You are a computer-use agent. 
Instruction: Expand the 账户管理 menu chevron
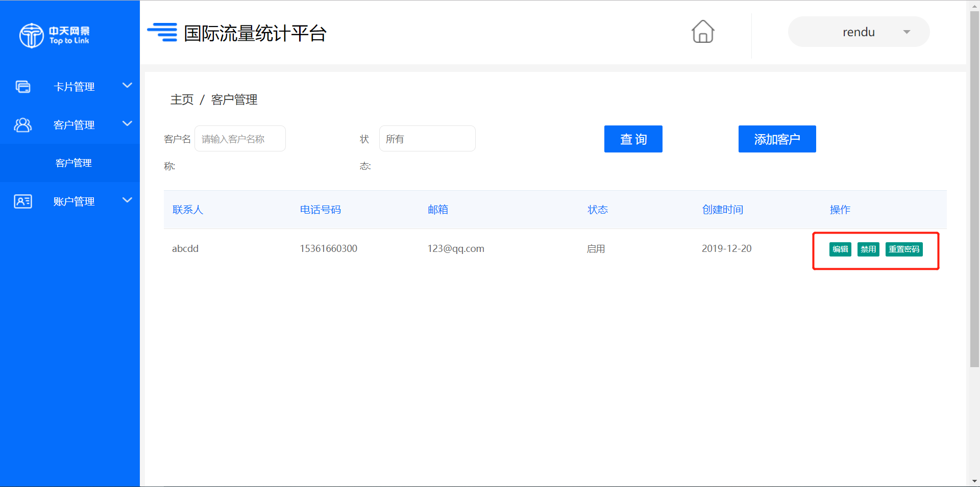(128, 200)
